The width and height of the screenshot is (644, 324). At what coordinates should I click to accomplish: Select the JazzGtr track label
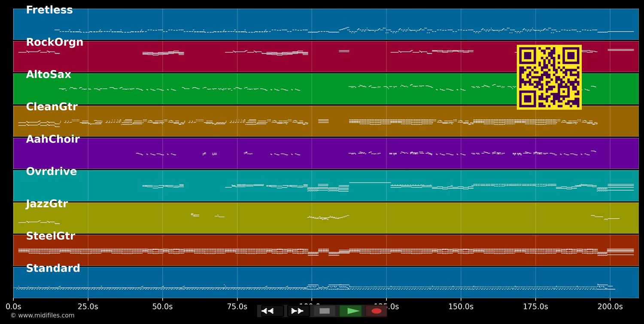click(x=47, y=204)
